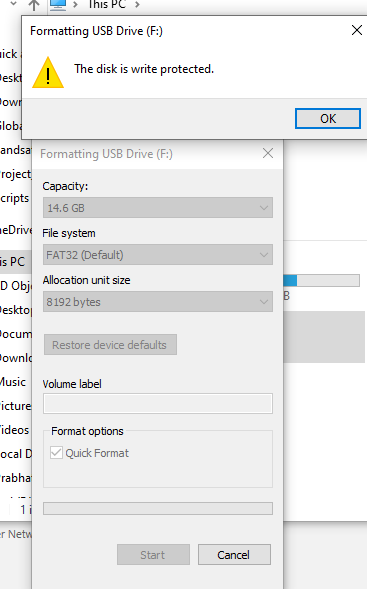Click the Cancel button
The width and height of the screenshot is (367, 589).
[234, 554]
